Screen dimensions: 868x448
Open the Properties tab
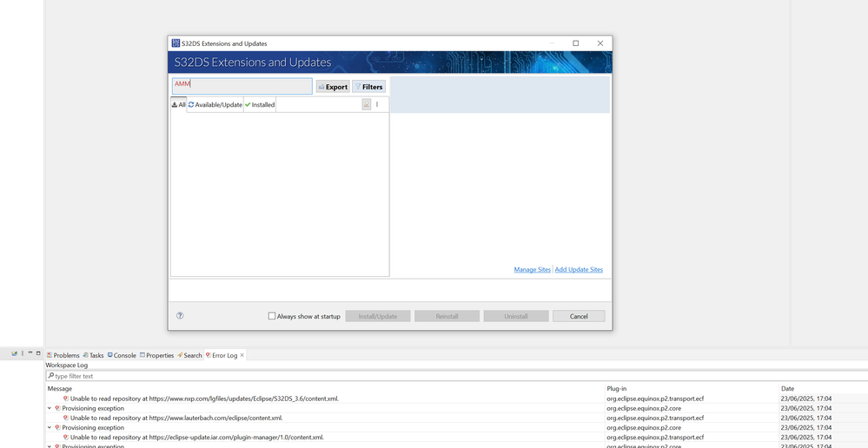pos(156,355)
